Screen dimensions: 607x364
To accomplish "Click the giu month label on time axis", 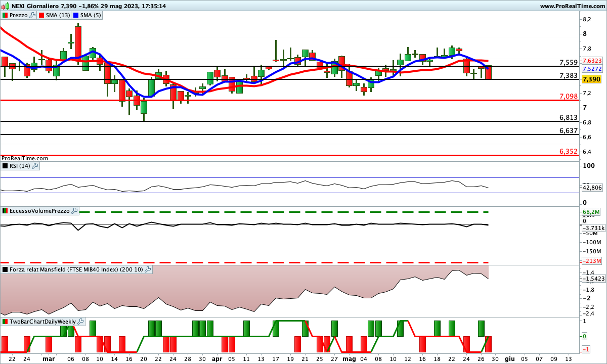I will [x=510, y=358].
